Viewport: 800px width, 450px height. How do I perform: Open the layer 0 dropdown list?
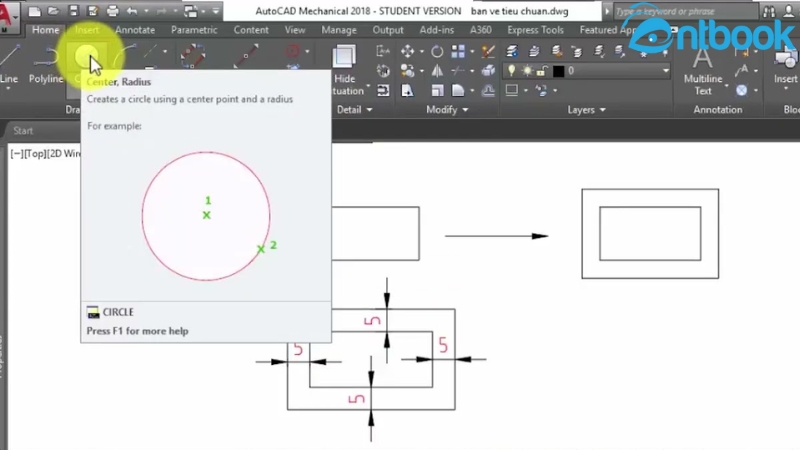[x=665, y=70]
